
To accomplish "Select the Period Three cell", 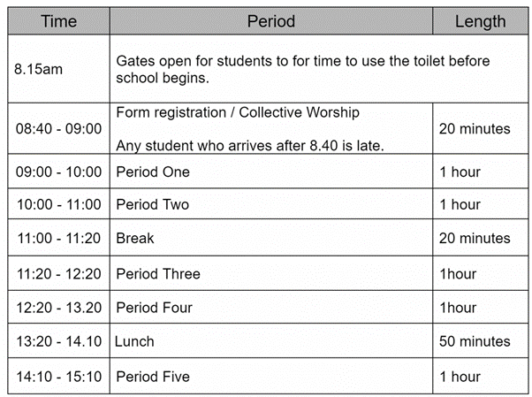I will (158, 274).
